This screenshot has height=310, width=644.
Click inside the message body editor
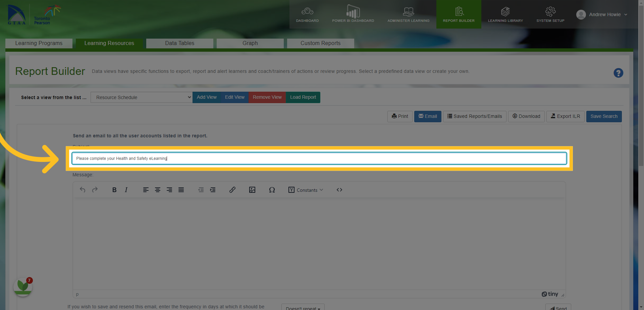(319, 243)
